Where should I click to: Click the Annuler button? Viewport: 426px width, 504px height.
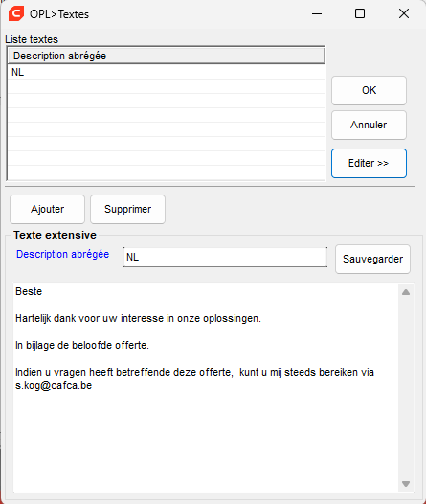pyautogui.click(x=369, y=125)
